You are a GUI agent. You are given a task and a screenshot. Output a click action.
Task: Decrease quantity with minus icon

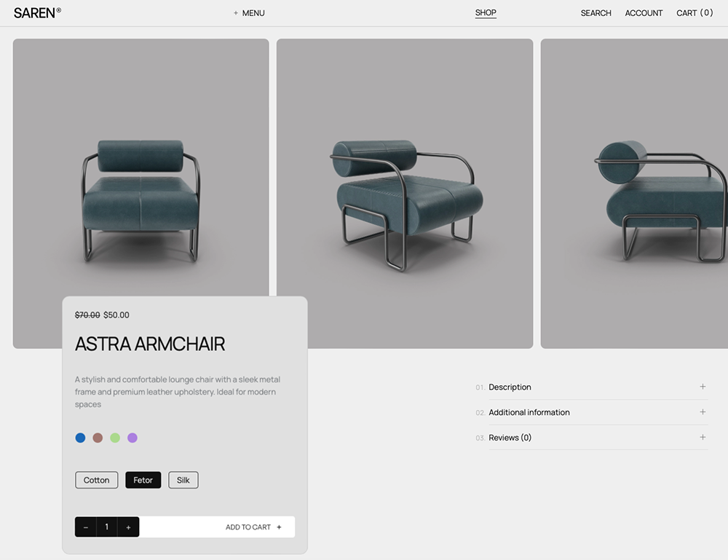[86, 527]
